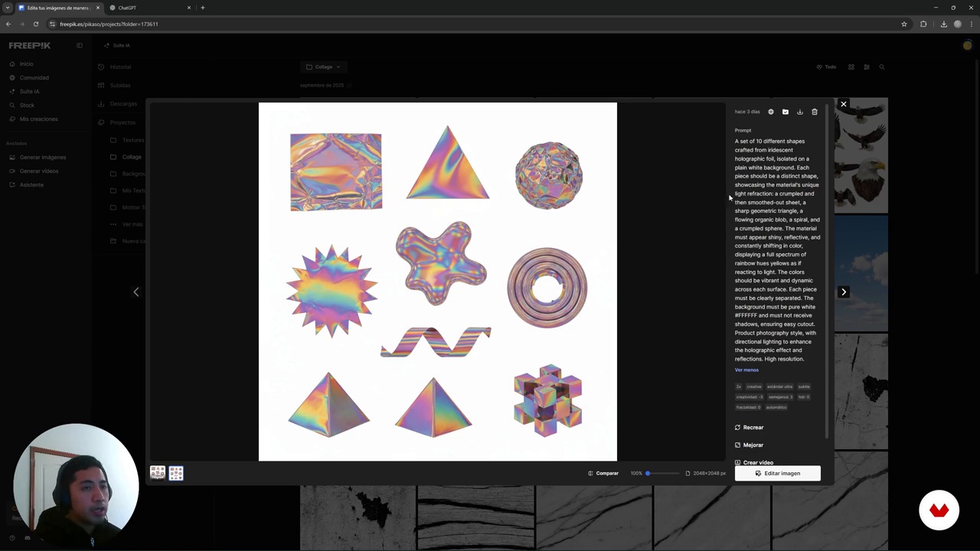Image resolution: width=980 pixels, height=551 pixels.
Task: Move image to folder icon
Action: point(786,112)
